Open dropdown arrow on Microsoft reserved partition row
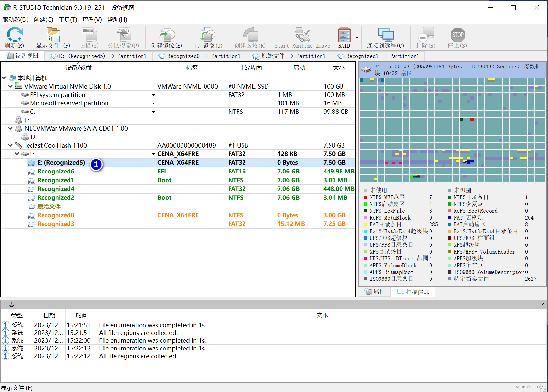 (x=153, y=103)
